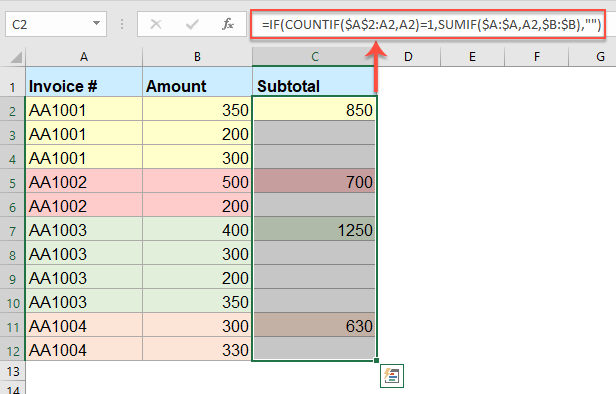This screenshot has height=394, width=616.
Task: Select row 7 header
Action: pyautogui.click(x=13, y=229)
